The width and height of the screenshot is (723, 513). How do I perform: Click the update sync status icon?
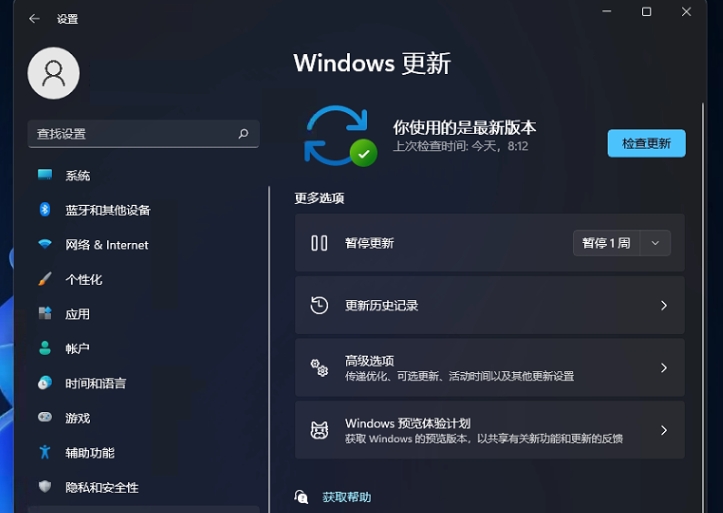[x=339, y=136]
